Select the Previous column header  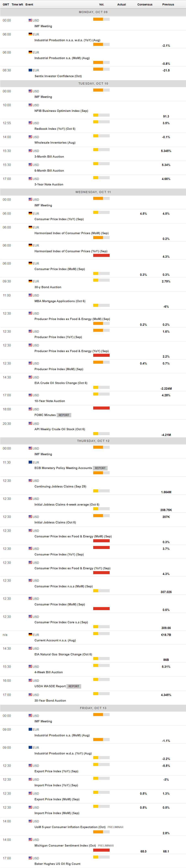pyautogui.click(x=168, y=4)
